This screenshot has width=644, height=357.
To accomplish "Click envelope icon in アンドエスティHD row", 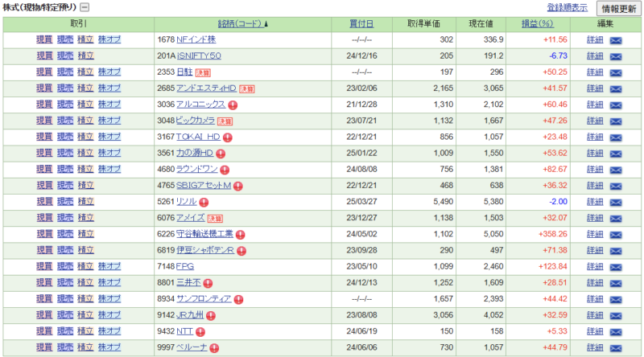I will [616, 88].
